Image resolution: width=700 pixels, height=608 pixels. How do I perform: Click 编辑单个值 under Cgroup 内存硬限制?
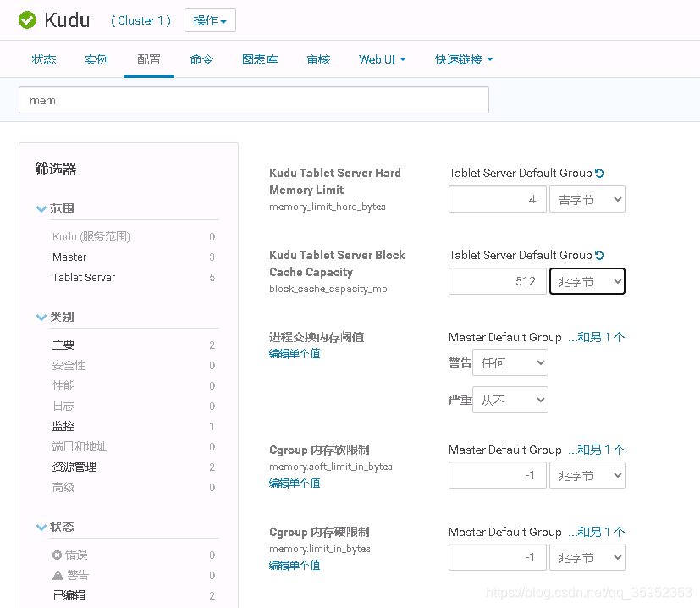pyautogui.click(x=295, y=566)
